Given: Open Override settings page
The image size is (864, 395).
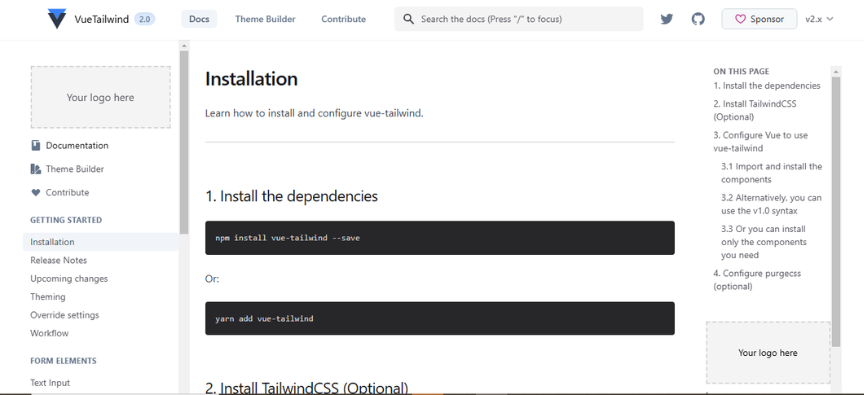Looking at the screenshot, I should 64,315.
